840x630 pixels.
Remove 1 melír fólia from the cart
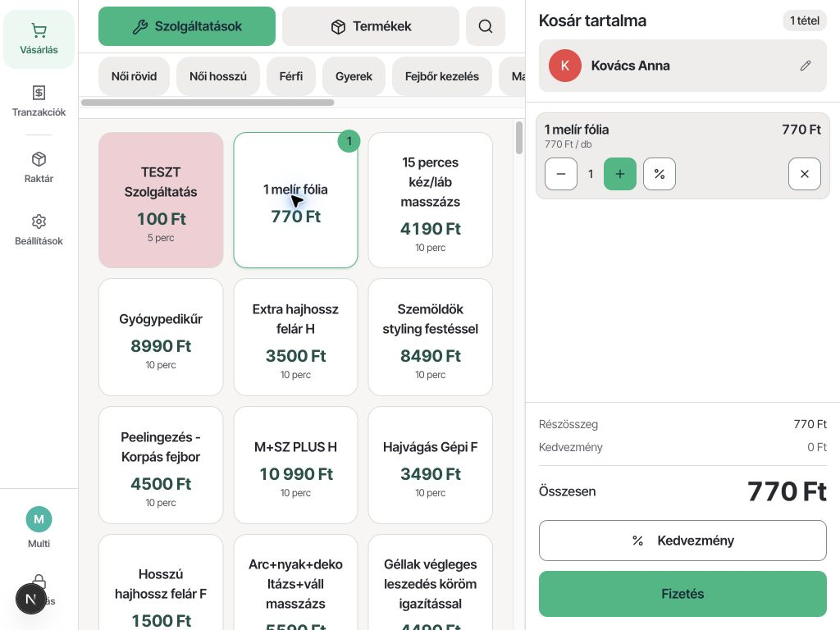pos(805,174)
